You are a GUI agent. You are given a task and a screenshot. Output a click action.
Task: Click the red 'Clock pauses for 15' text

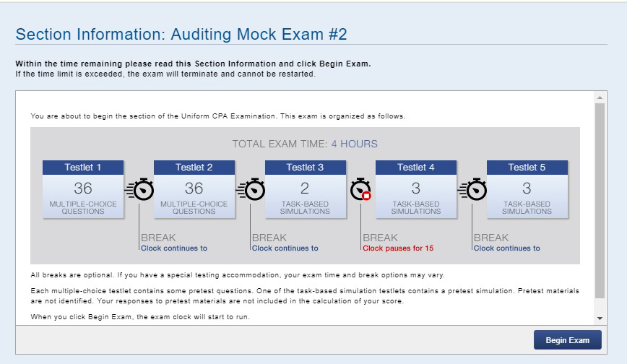(x=397, y=248)
